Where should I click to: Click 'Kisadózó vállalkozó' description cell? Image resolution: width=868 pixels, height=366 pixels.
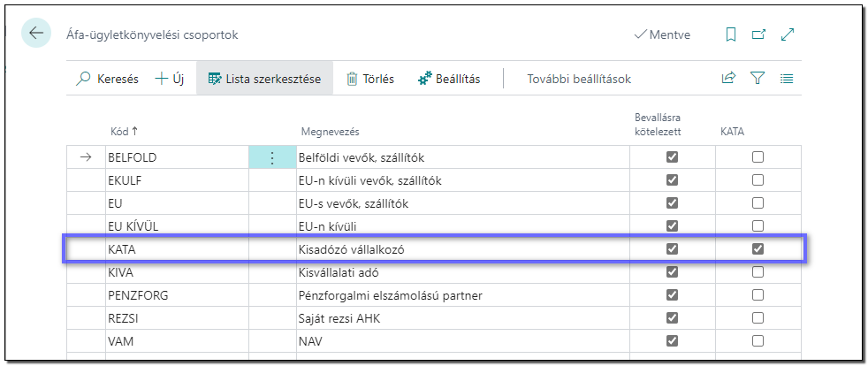point(463,249)
